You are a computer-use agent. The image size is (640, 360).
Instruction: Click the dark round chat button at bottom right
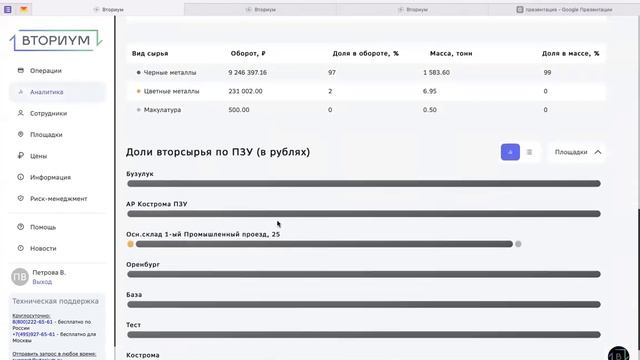coord(618,354)
